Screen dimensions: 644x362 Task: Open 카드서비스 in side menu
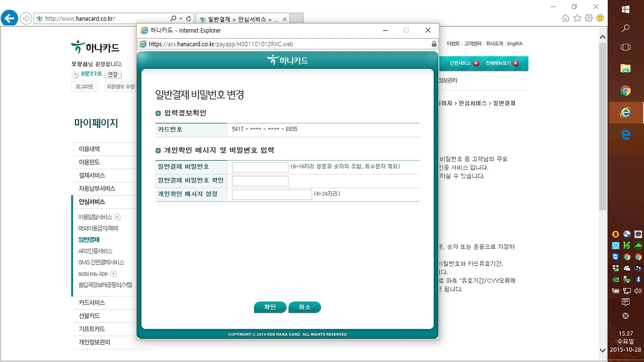[x=92, y=303]
